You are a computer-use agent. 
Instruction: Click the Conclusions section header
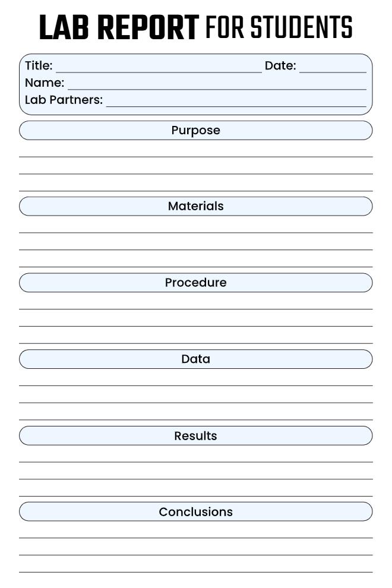(x=196, y=512)
